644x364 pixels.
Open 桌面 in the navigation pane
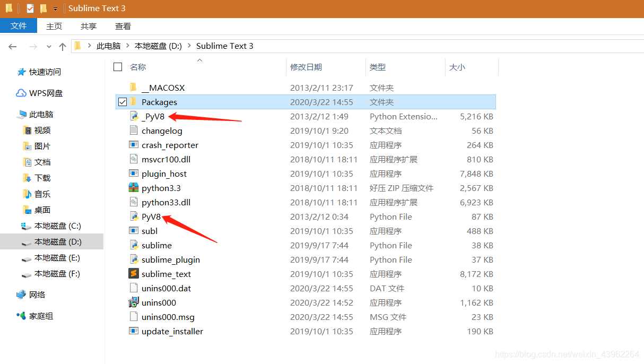42,210
